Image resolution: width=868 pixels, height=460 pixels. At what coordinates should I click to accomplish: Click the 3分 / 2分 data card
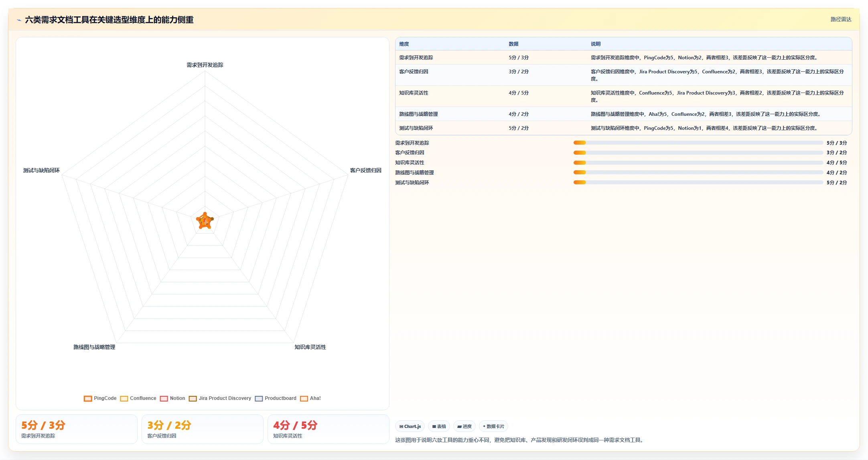tap(203, 429)
